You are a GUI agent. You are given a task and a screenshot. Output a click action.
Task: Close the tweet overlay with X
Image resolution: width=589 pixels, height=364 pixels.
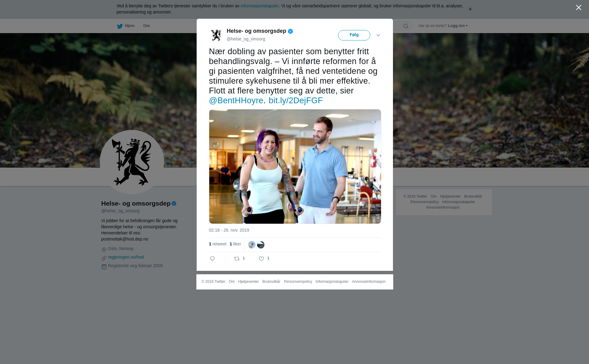(x=579, y=8)
